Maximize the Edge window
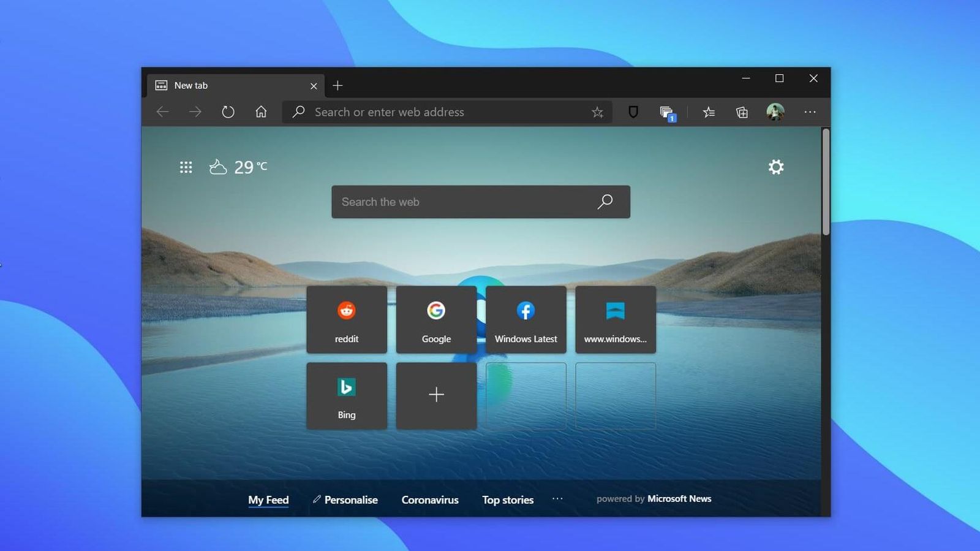 point(779,78)
